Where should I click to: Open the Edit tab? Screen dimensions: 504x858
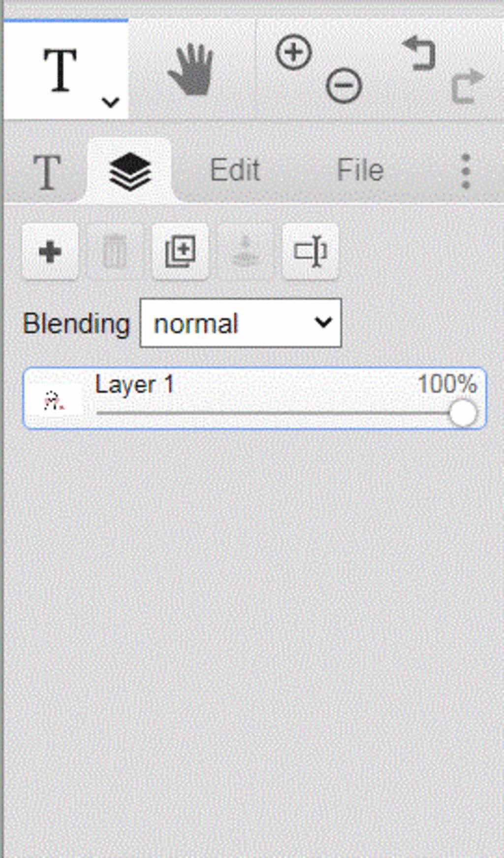click(x=235, y=170)
